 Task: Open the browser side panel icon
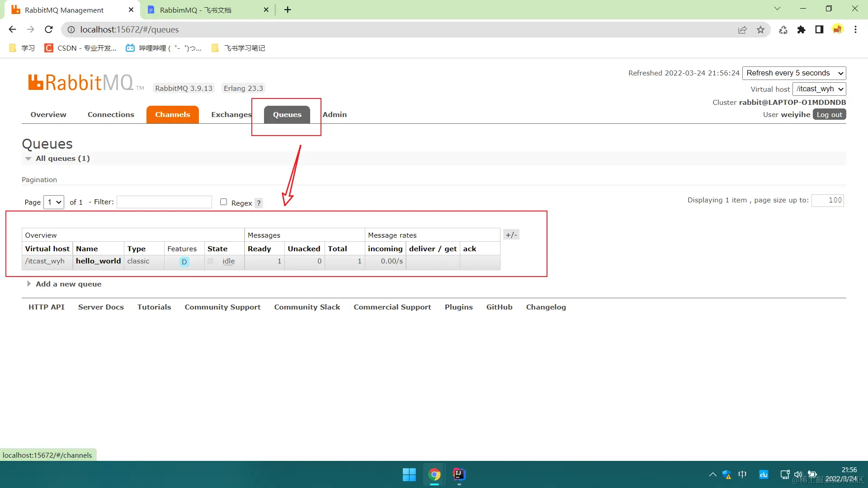819,29
